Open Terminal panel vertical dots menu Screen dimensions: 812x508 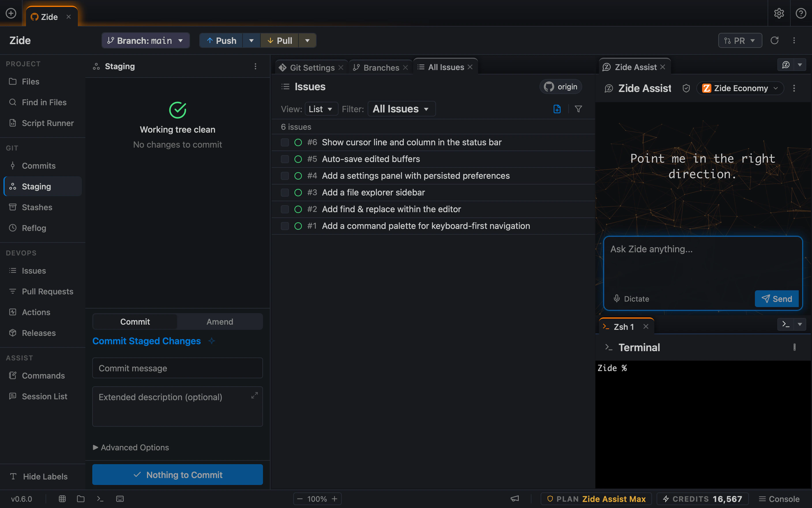click(x=794, y=347)
